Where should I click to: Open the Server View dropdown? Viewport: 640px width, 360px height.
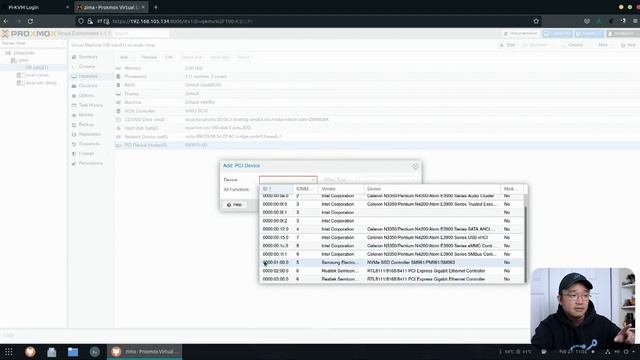click(33, 43)
